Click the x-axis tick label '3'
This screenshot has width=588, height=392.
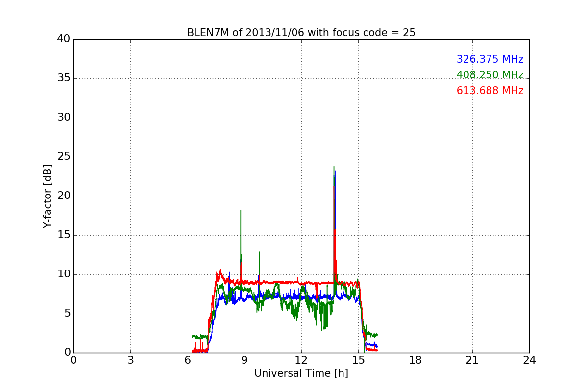130,360
